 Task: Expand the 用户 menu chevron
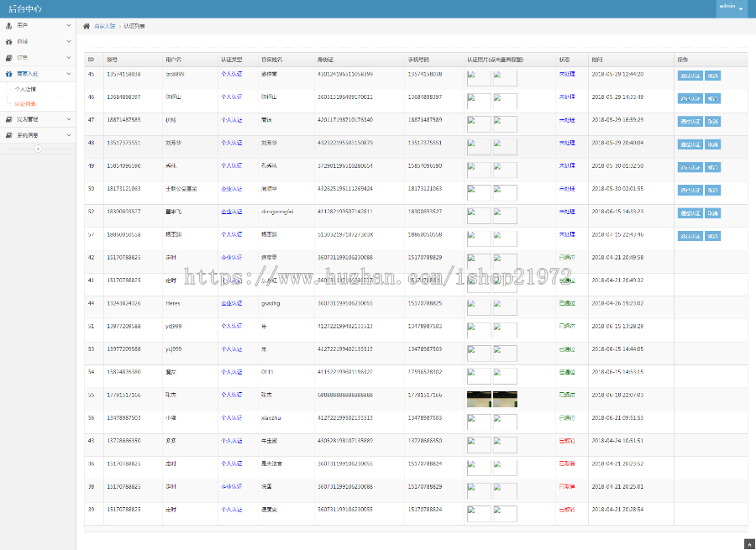tap(69, 26)
